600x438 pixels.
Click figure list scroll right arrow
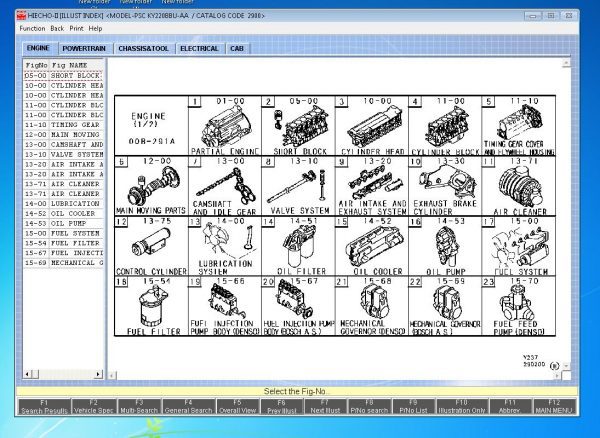click(x=99, y=374)
